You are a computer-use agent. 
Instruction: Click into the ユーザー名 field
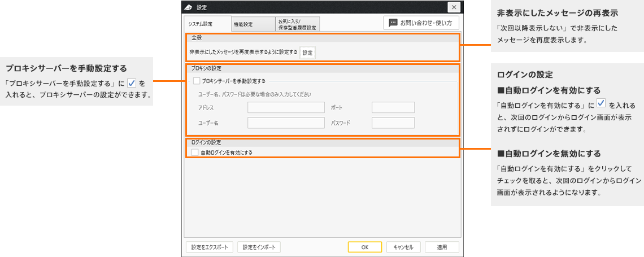click(x=286, y=123)
